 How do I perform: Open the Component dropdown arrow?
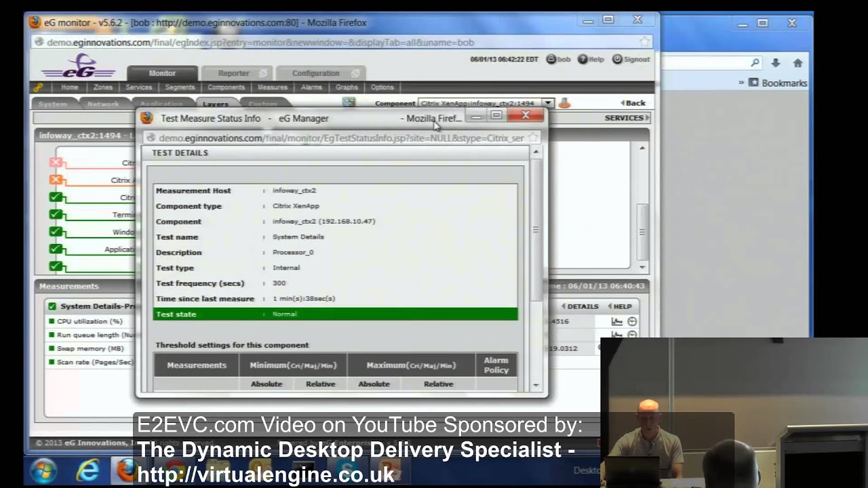[547, 103]
